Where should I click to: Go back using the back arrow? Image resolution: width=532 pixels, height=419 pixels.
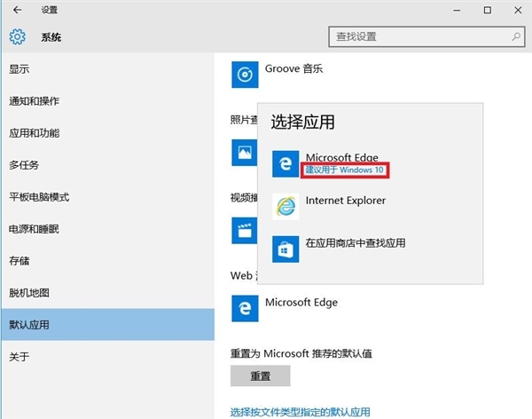(18, 11)
